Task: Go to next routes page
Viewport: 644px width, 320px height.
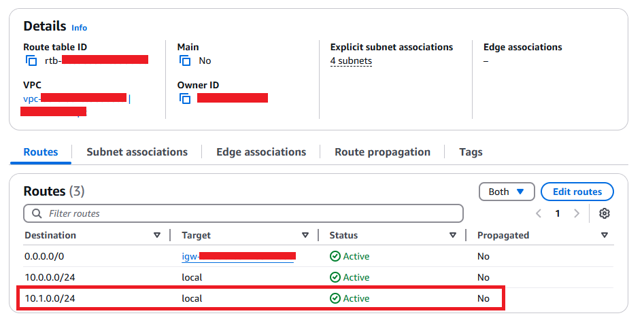Action: (577, 213)
